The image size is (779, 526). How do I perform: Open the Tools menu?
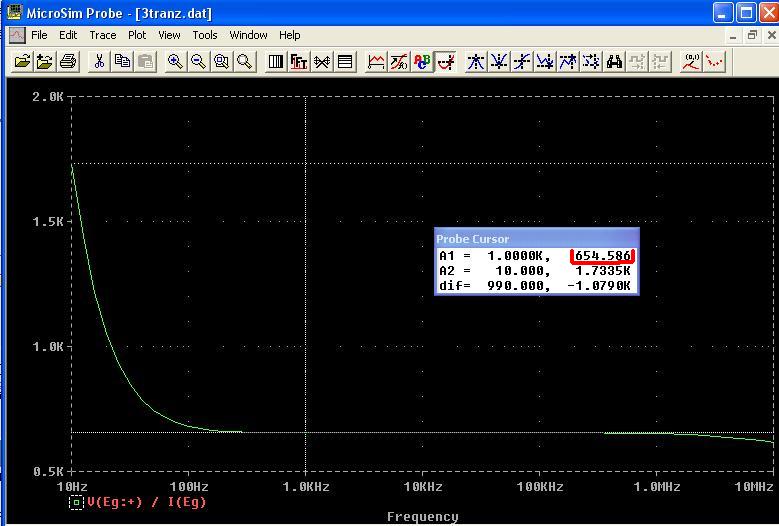pos(205,35)
